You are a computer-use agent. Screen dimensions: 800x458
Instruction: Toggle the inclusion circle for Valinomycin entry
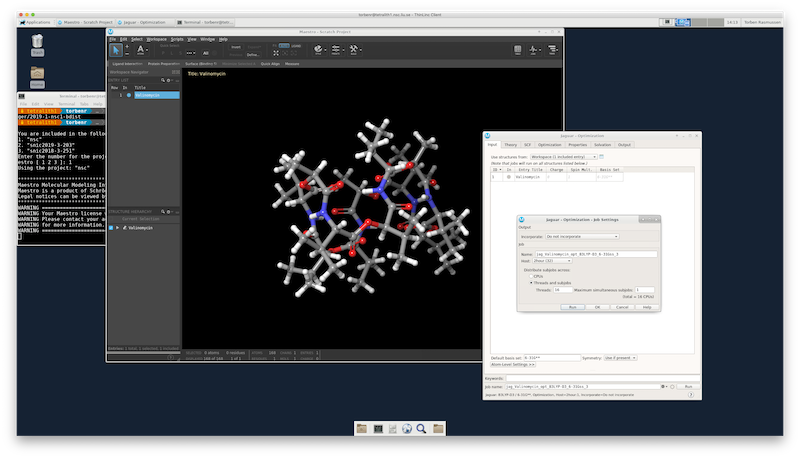click(129, 95)
